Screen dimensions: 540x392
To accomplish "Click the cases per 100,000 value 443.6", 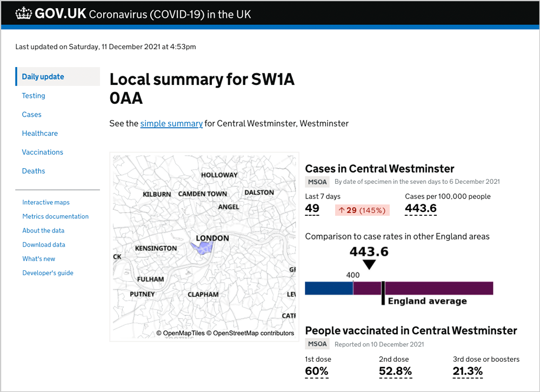I will (421, 208).
